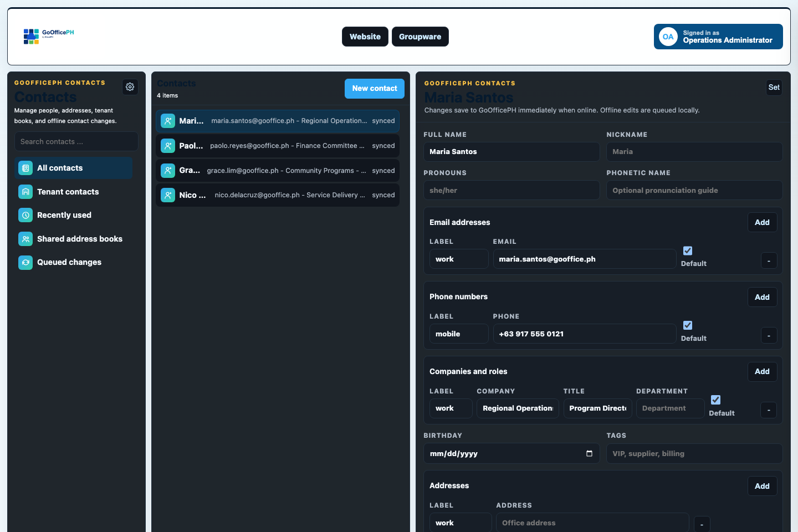Open the Signed in as account panel
Screen dimensions: 798x532
718,37
